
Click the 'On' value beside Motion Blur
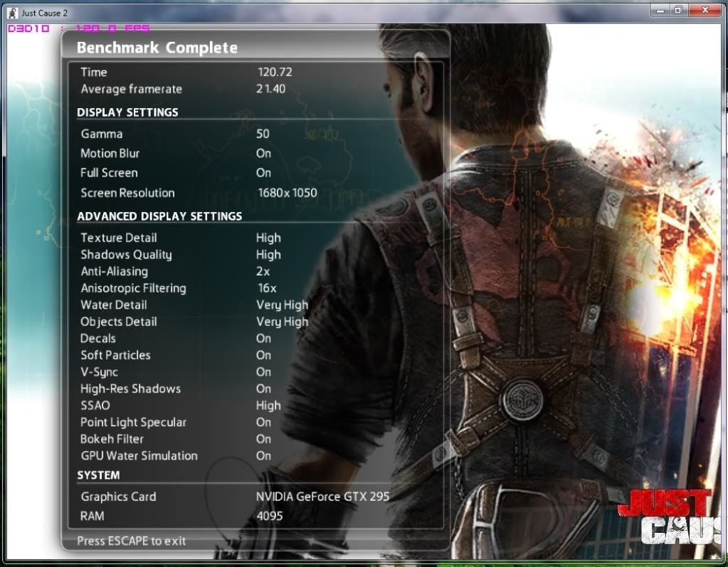pos(263,153)
